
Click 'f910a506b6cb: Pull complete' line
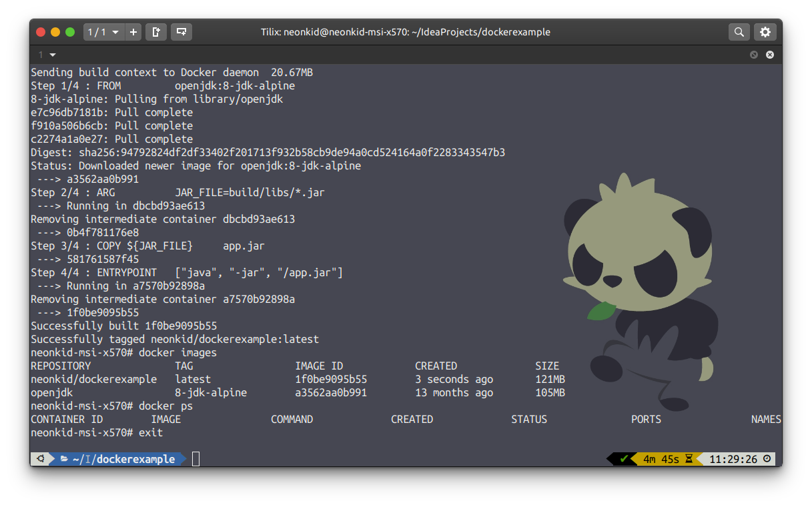click(111, 126)
